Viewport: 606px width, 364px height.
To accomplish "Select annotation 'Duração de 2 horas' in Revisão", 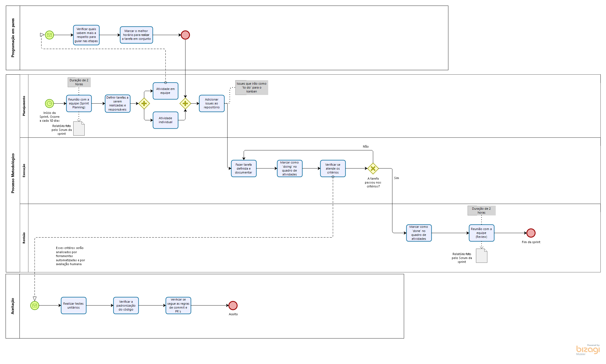I will click(x=482, y=211).
